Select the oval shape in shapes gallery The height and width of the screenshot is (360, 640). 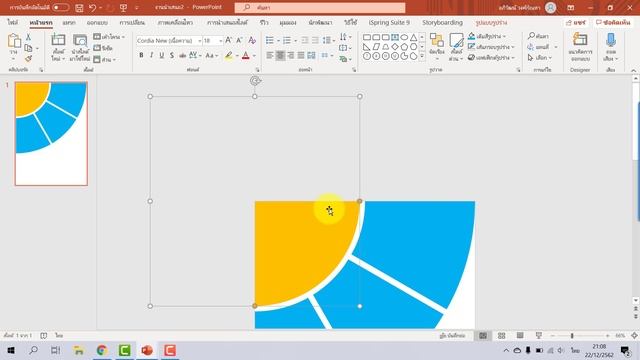coord(404,37)
